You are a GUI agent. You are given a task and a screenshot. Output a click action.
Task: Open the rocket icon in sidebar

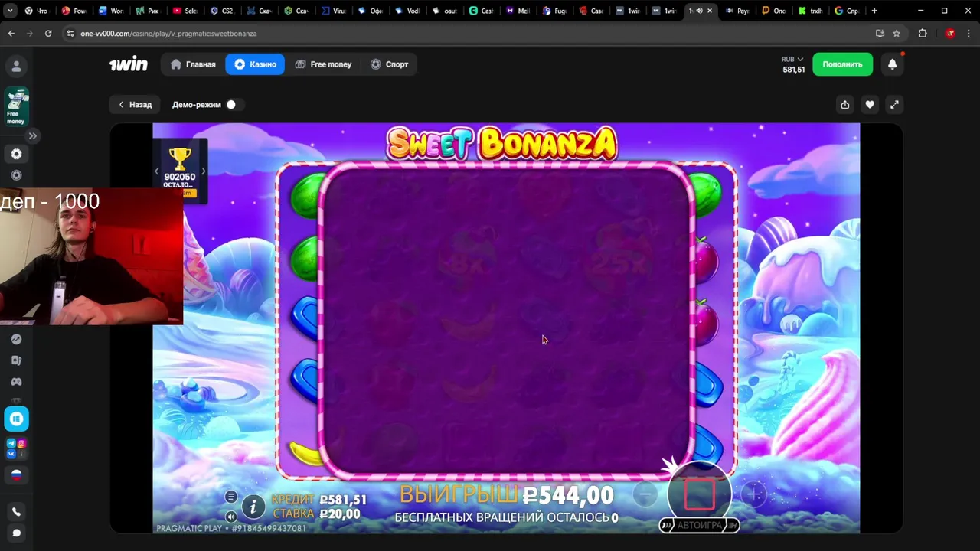point(16,339)
